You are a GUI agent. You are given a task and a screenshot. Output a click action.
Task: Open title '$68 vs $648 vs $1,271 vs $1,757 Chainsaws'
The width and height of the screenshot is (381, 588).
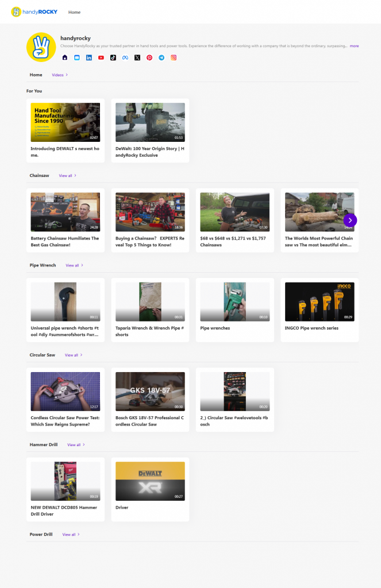pos(233,242)
